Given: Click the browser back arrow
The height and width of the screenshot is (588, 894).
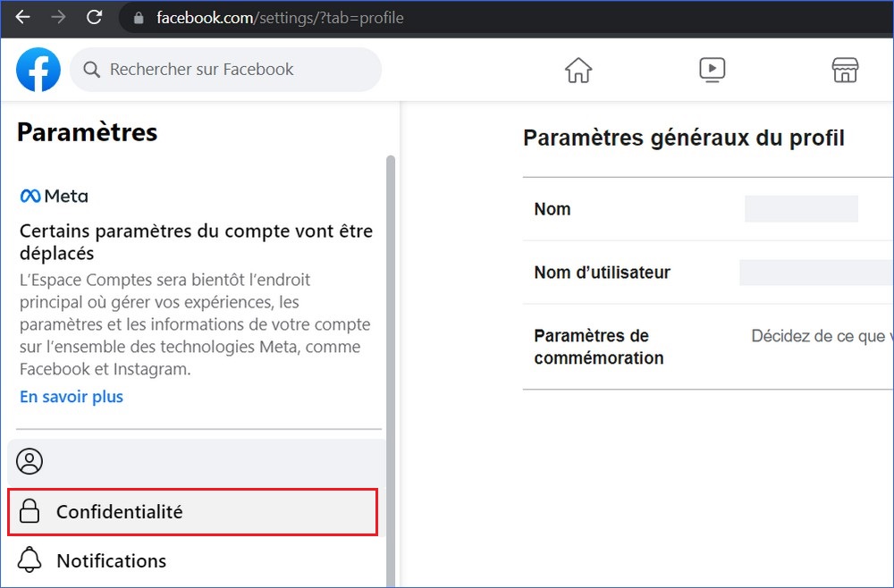Looking at the screenshot, I should click(22, 18).
